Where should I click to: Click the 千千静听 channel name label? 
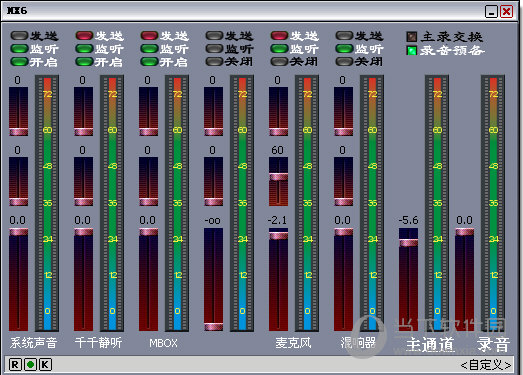click(98, 343)
